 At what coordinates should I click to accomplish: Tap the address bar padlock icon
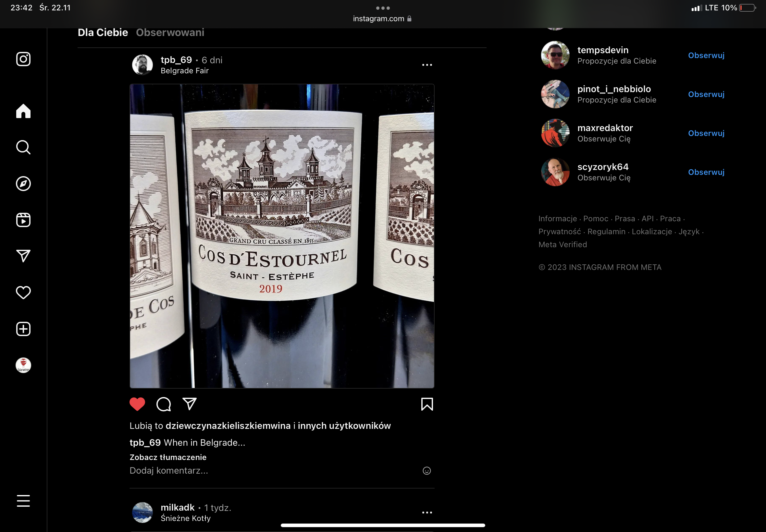(409, 19)
